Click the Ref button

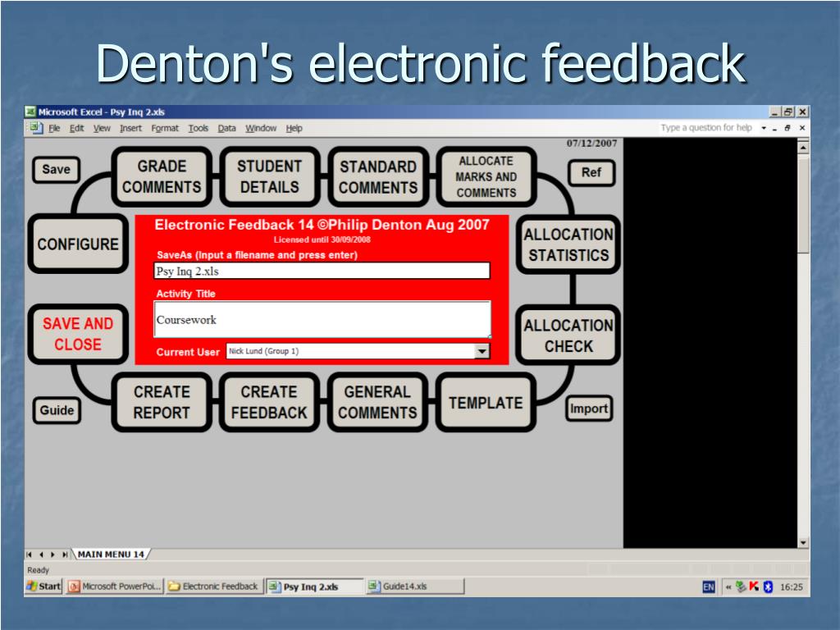[591, 172]
